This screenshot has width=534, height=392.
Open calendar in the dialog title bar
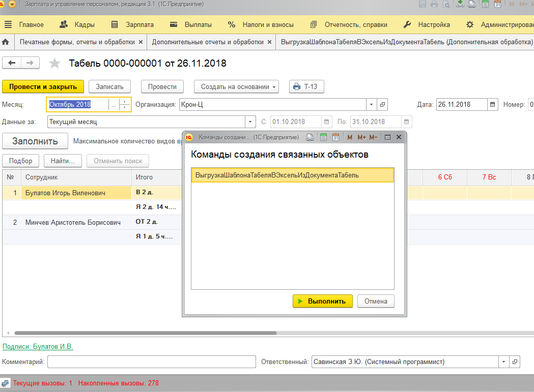336,137
